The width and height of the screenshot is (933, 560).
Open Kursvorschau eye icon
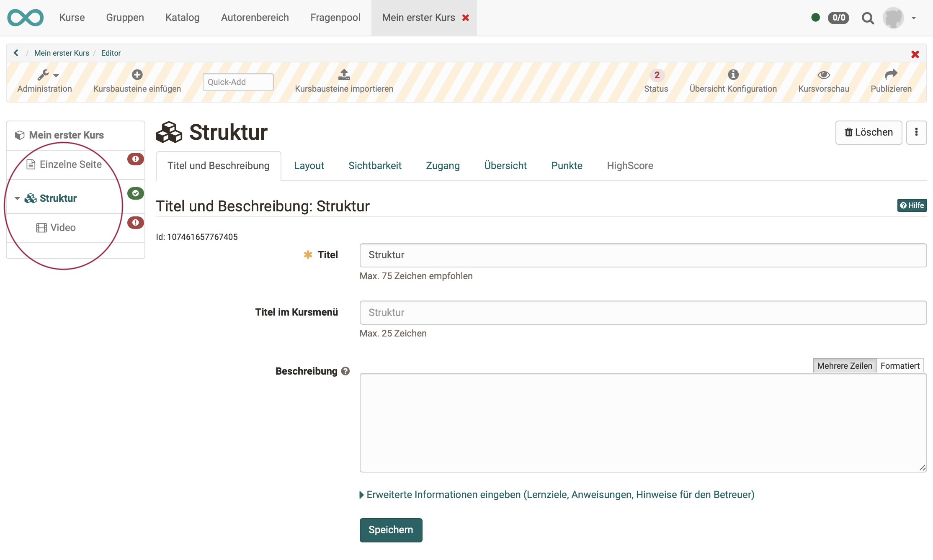click(x=823, y=75)
